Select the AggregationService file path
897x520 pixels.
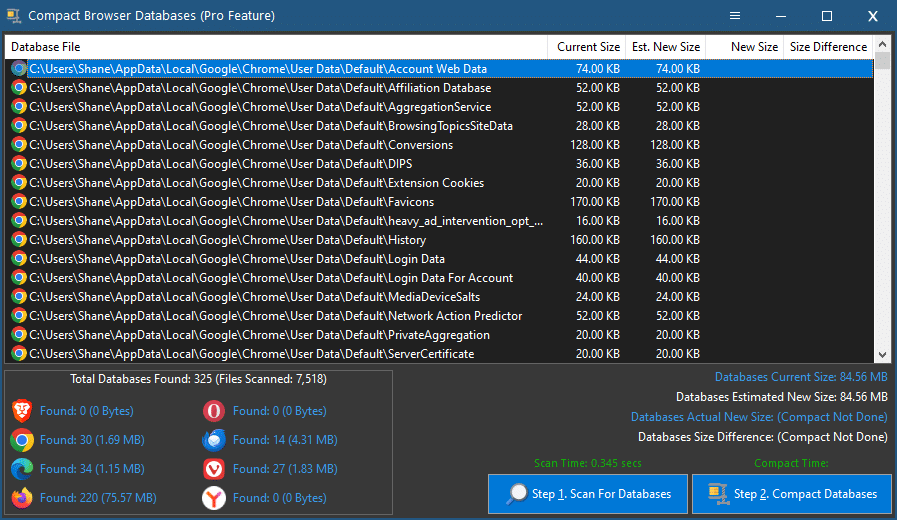point(260,106)
